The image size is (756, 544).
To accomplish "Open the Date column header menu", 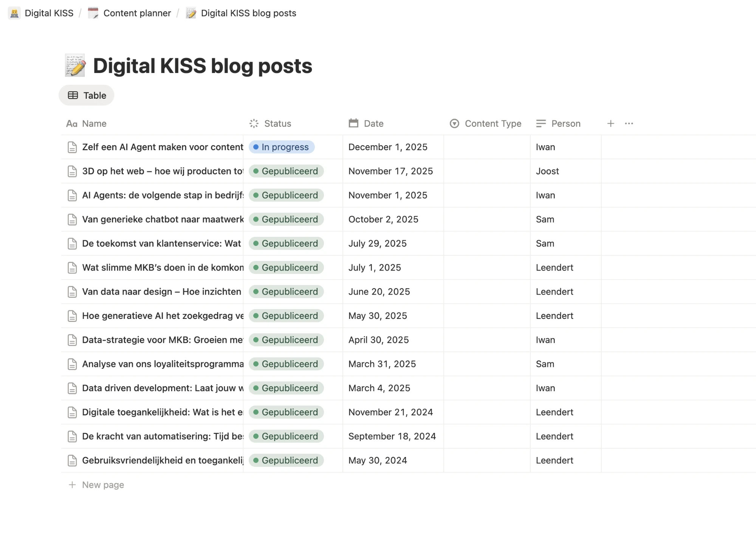I will tap(373, 123).
